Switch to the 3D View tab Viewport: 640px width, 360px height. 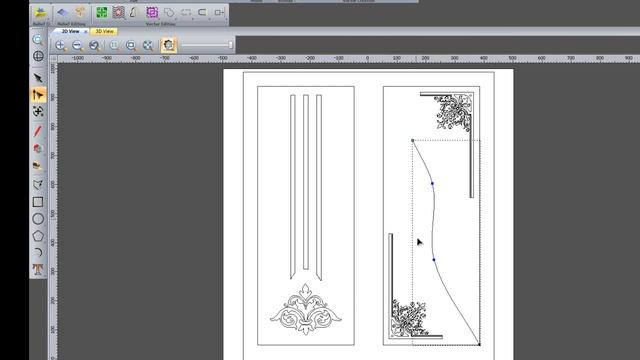tap(104, 31)
